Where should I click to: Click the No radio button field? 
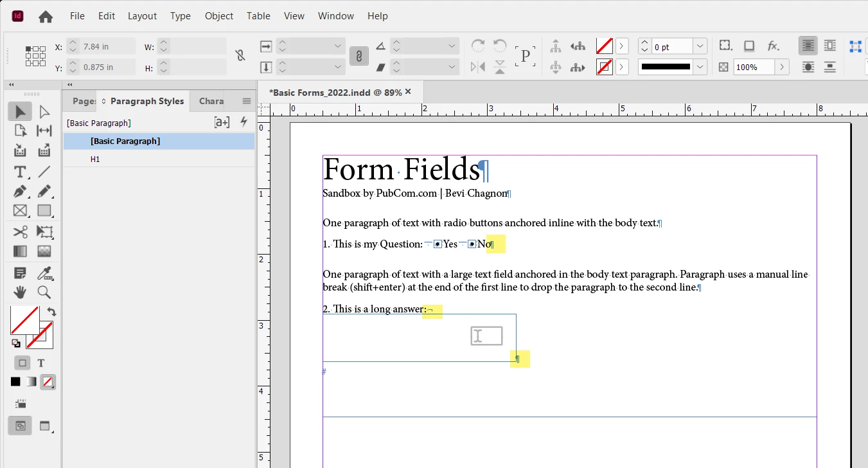pos(472,244)
